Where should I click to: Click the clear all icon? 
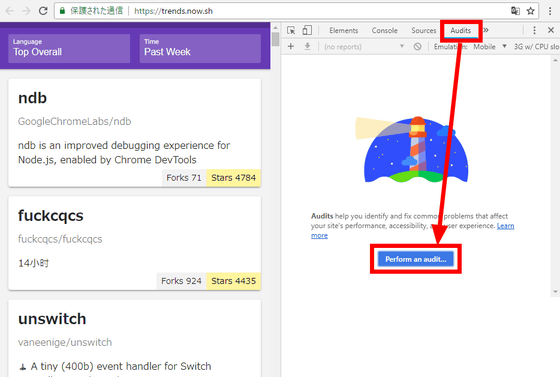point(418,46)
